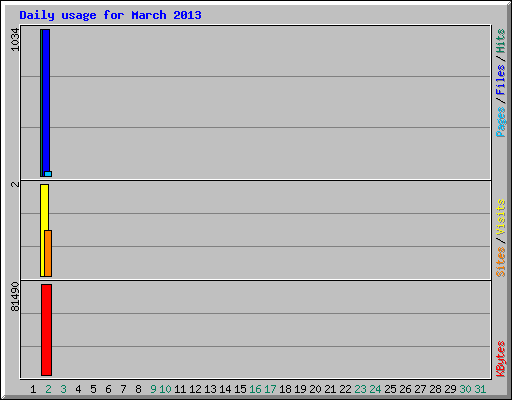Viewport: 512px width, 400px height.
Task: Click day 4 on the x-axis
Action: (x=78, y=389)
